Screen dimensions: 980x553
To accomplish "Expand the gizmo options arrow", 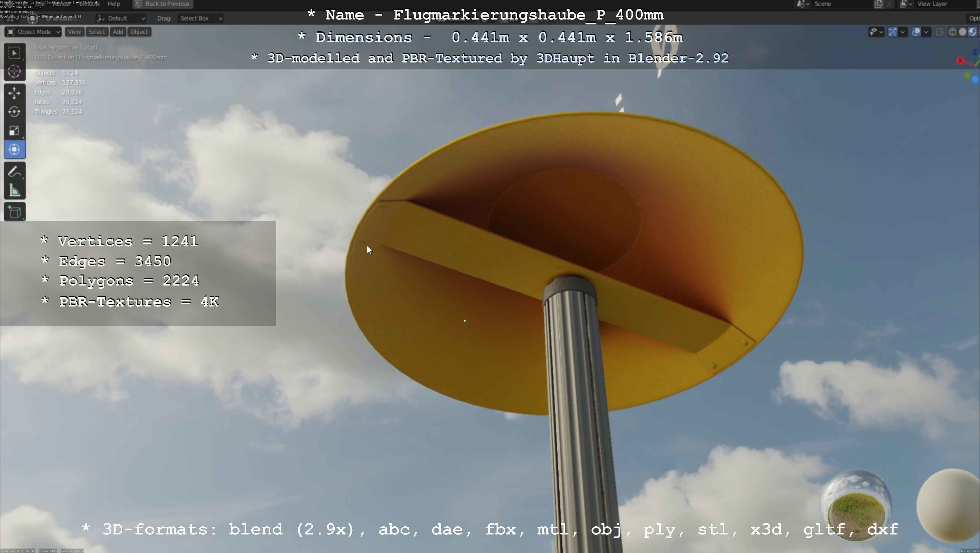I will click(903, 32).
